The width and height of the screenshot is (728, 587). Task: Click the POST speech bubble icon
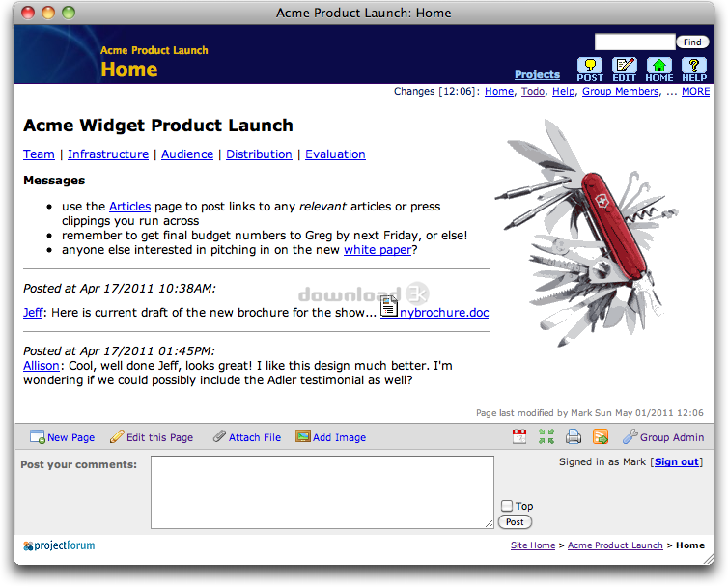[x=590, y=70]
